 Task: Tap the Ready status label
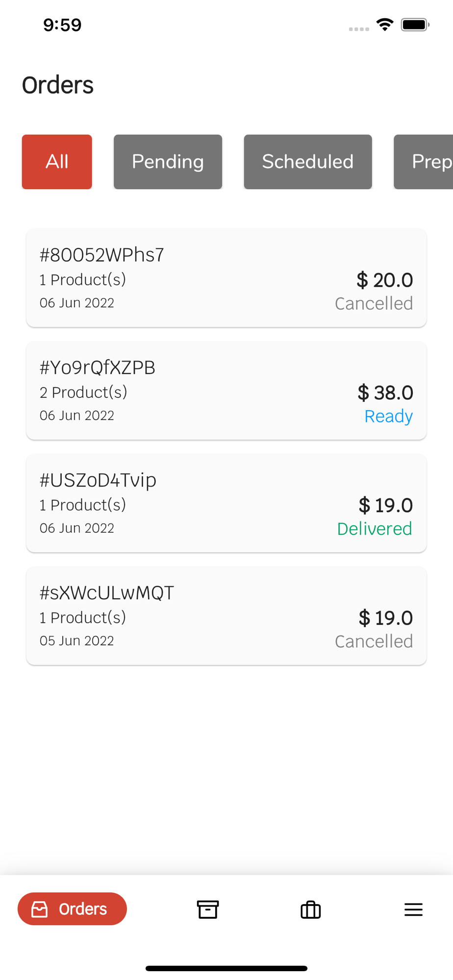tap(388, 416)
